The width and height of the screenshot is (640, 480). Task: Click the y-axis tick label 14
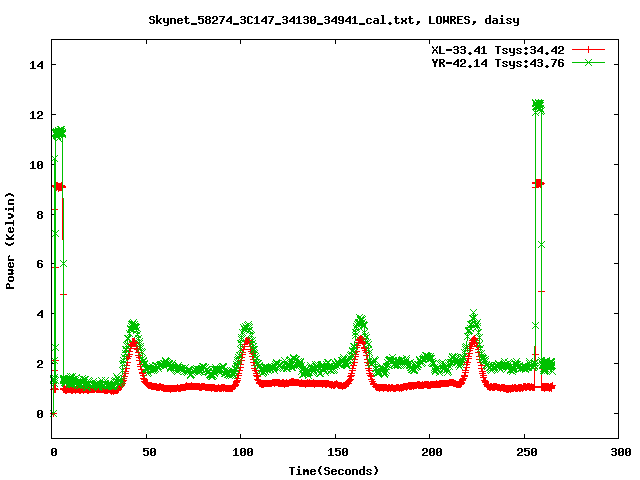tap(36, 65)
